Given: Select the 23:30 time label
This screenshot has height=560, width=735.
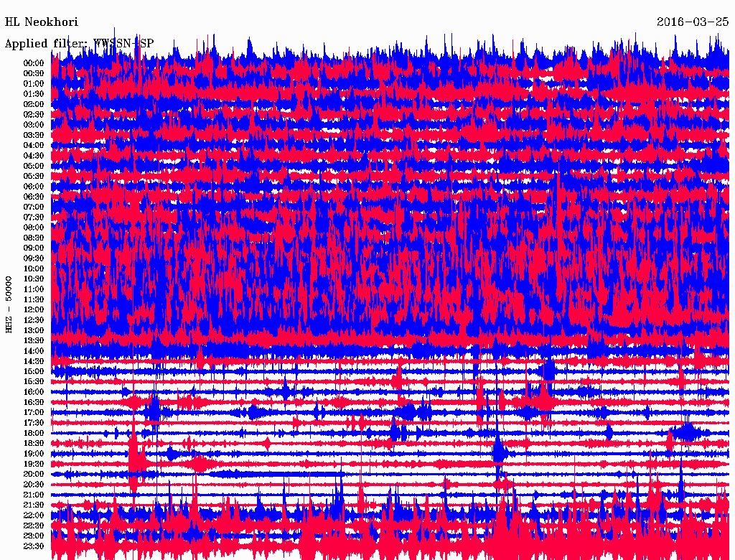Looking at the screenshot, I should (34, 546).
